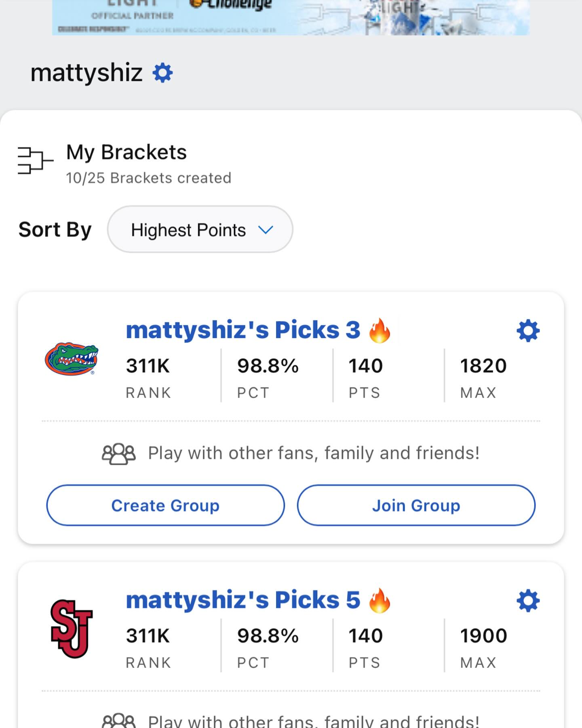Open the mattyshiz's Picks 5 bracket
This screenshot has height=728, width=582.
[242, 600]
